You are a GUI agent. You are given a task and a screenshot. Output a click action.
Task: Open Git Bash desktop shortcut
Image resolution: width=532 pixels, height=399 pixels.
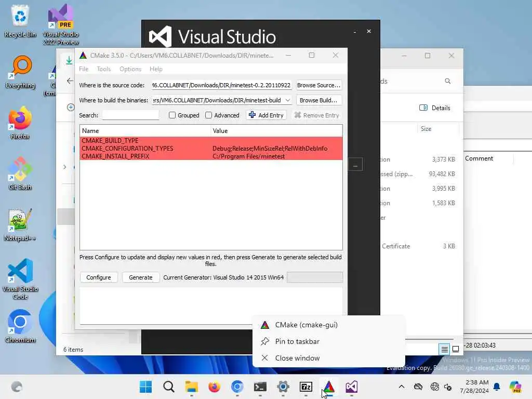pos(20,174)
